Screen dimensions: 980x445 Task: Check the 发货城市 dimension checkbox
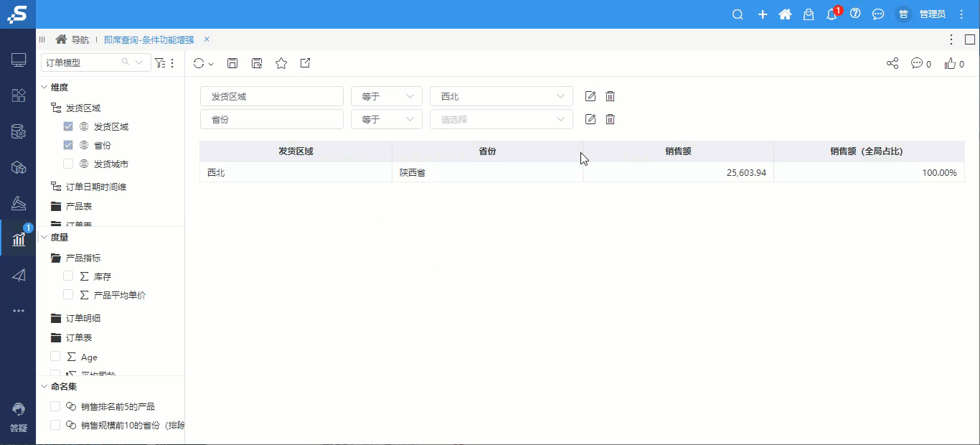point(68,164)
